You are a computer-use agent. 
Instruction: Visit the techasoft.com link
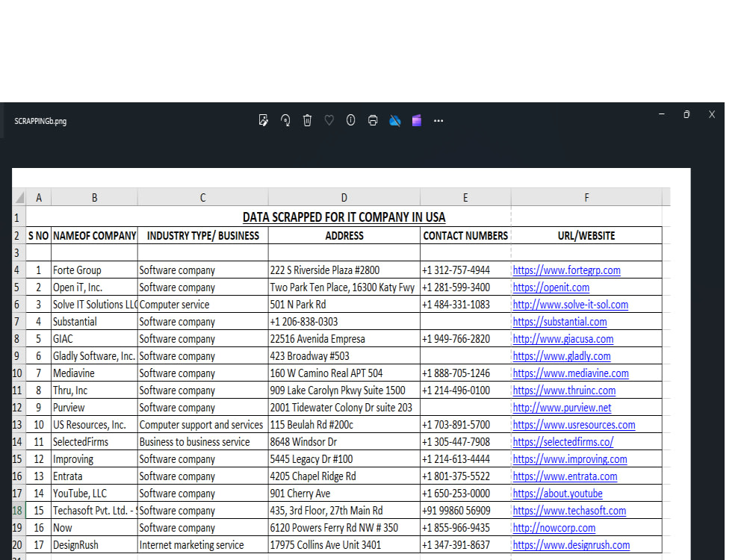tap(568, 510)
